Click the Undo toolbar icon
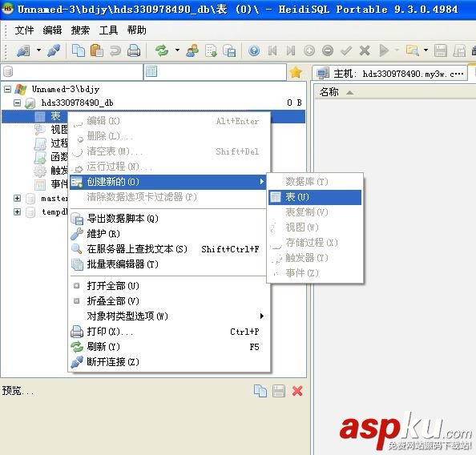 [115, 50]
